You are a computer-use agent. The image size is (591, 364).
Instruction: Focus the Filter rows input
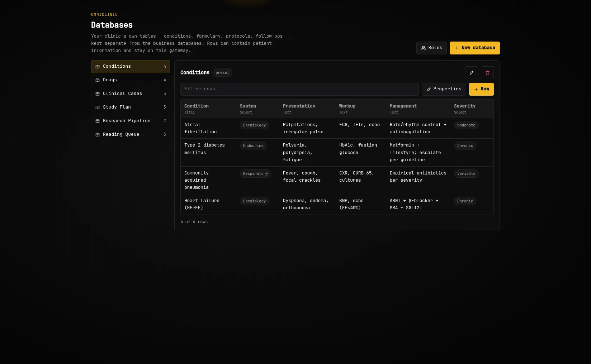tap(299, 89)
